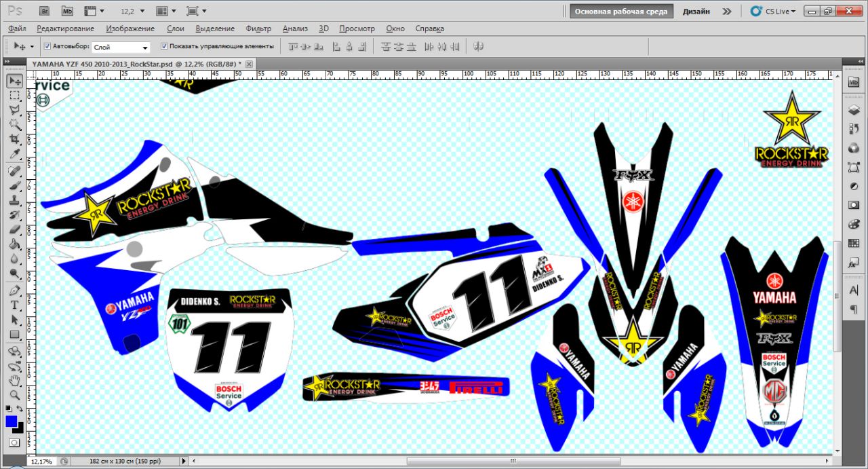Select the Blur tool
Viewport: 868px width, 469px height.
[x=14, y=259]
